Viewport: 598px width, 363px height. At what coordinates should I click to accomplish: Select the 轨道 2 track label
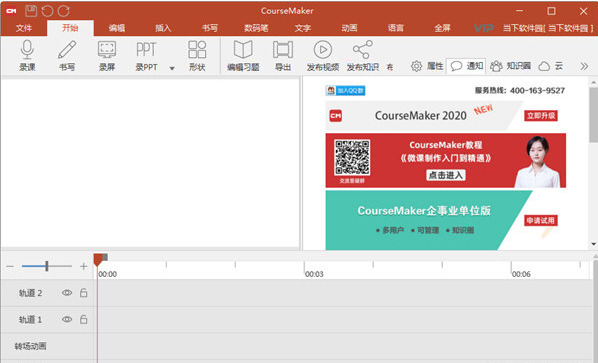[x=31, y=293]
